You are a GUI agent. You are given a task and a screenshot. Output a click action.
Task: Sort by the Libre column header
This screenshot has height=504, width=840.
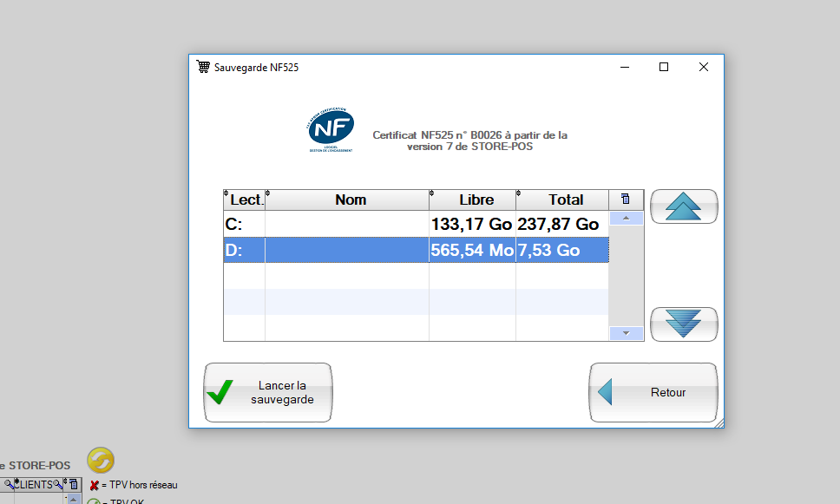[x=476, y=200]
